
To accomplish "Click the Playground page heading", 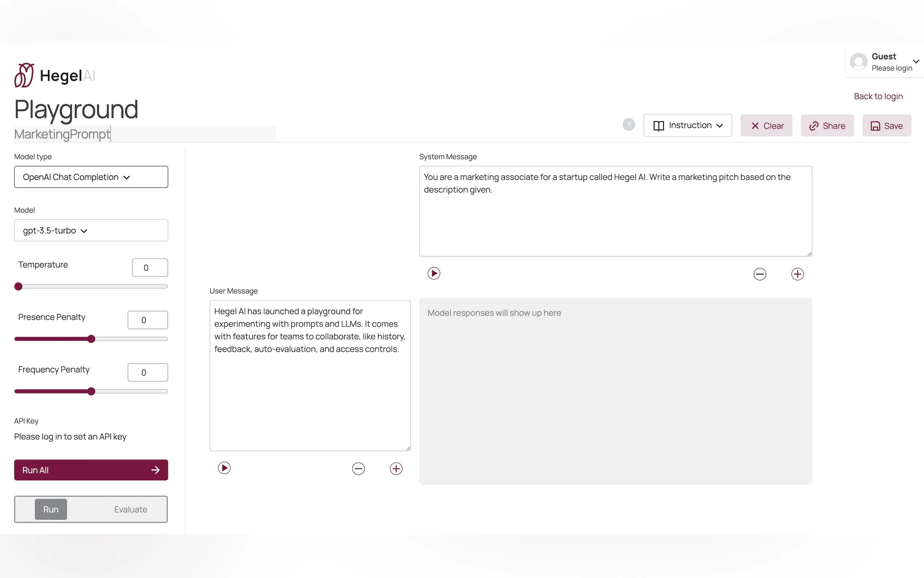I will pos(76,109).
